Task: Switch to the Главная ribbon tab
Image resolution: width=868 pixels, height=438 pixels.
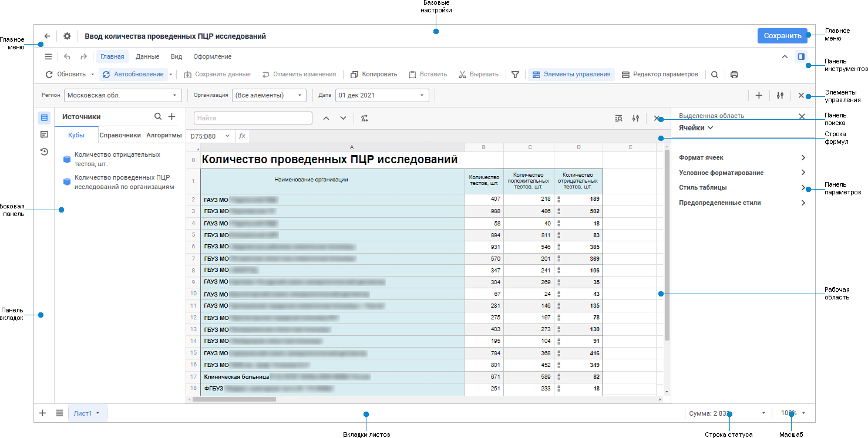Action: click(x=112, y=57)
